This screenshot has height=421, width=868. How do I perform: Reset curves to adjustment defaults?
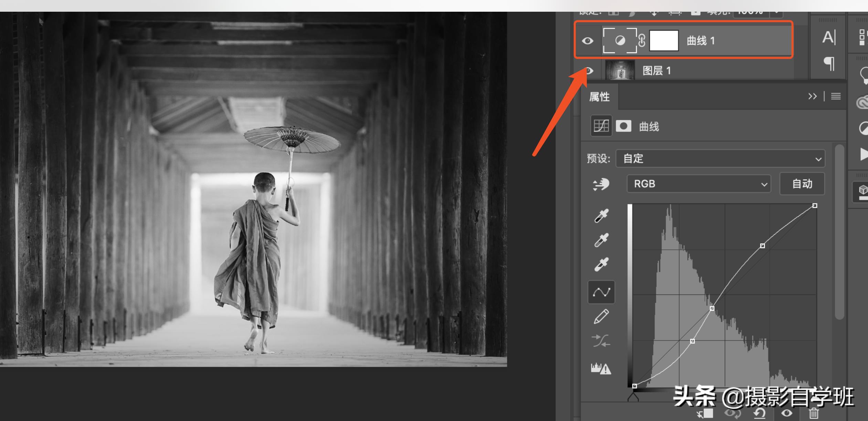(760, 413)
